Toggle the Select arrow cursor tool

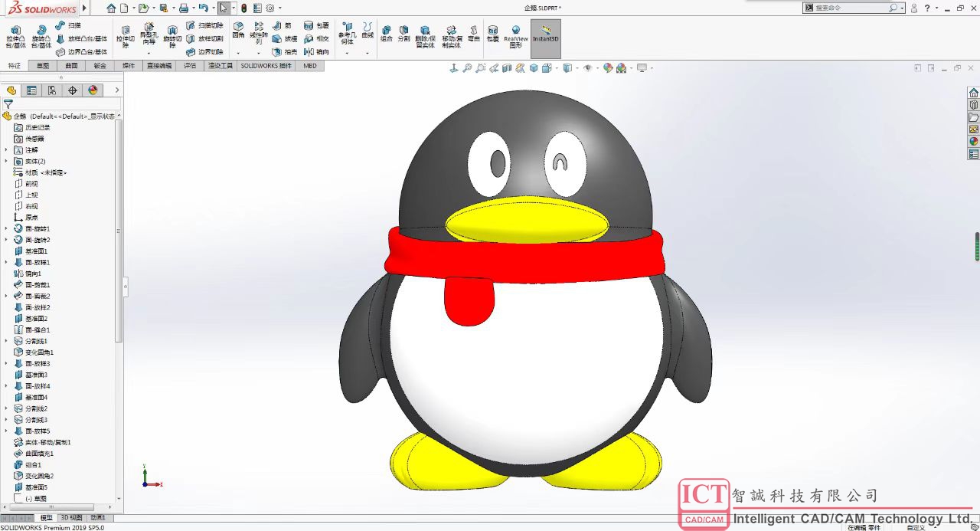point(223,8)
